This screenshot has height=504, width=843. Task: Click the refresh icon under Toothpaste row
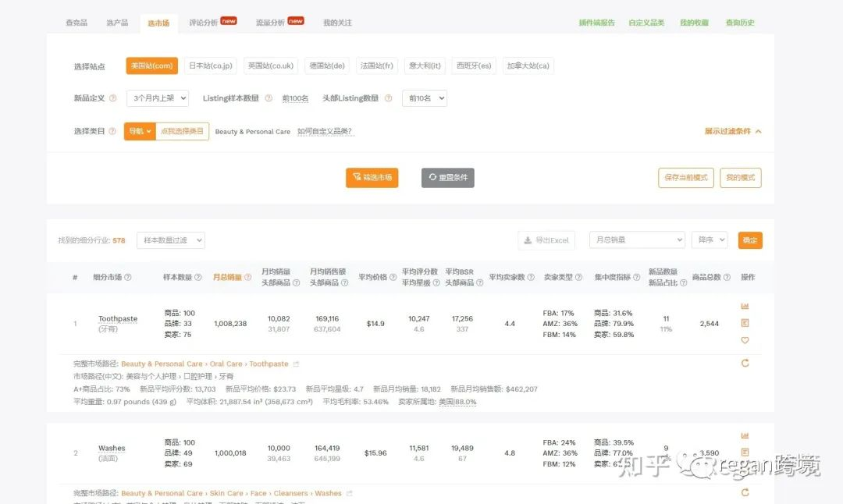745,364
